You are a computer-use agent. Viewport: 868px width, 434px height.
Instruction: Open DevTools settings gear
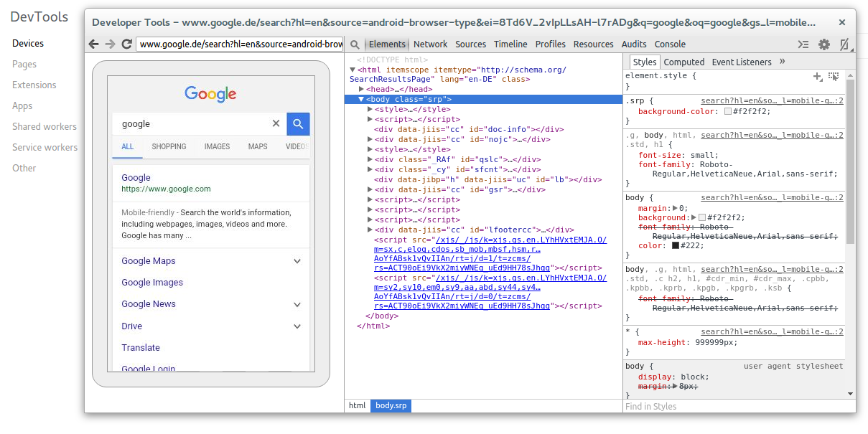824,44
